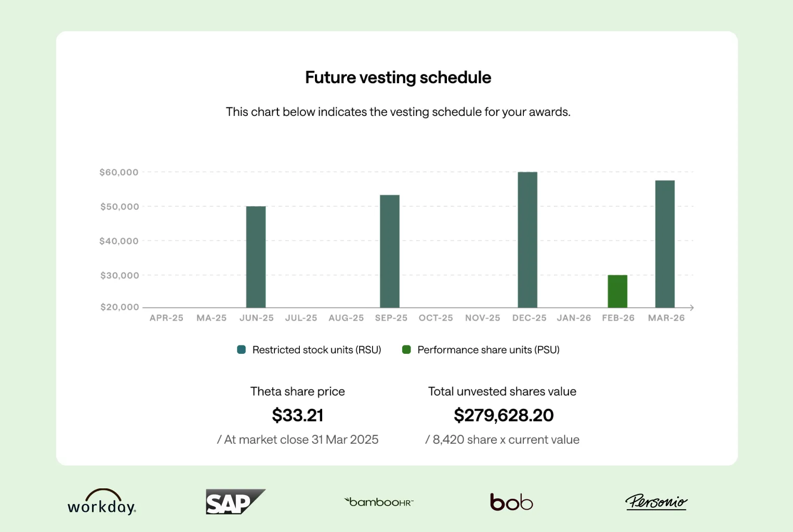Click the $279,628.20 total unvested value
The image size is (793, 532).
(504, 415)
